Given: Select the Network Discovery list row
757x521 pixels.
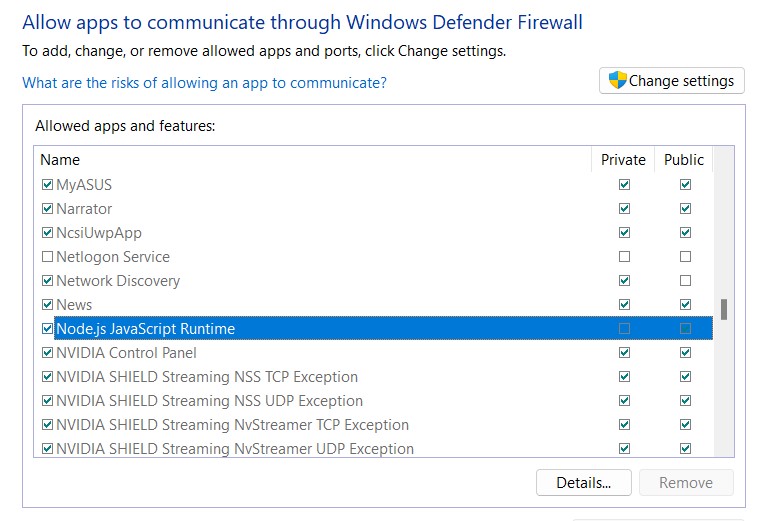Looking at the screenshot, I should click(118, 281).
